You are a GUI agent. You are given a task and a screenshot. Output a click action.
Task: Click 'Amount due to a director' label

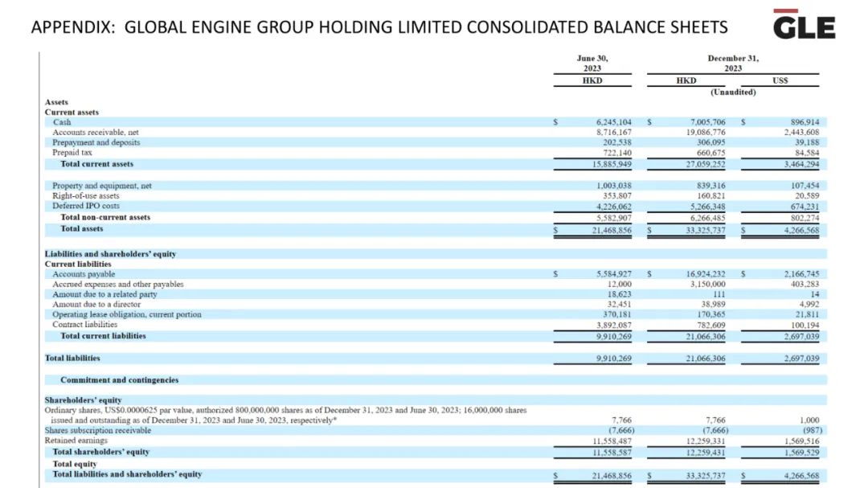(x=96, y=304)
